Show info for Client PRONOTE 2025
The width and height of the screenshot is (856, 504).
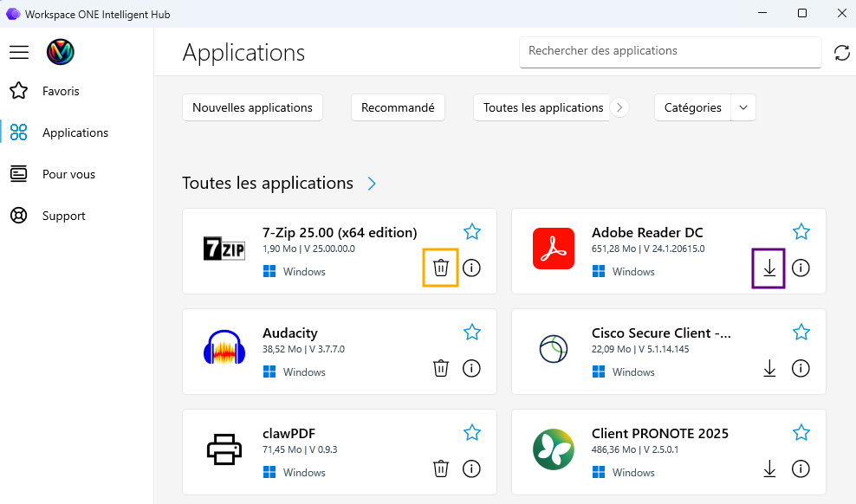point(801,468)
